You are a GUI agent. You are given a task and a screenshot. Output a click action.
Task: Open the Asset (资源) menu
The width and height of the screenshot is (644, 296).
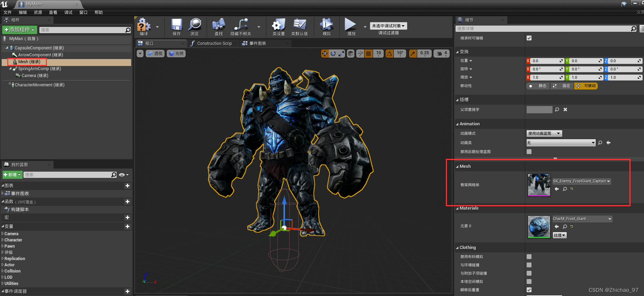tap(38, 12)
